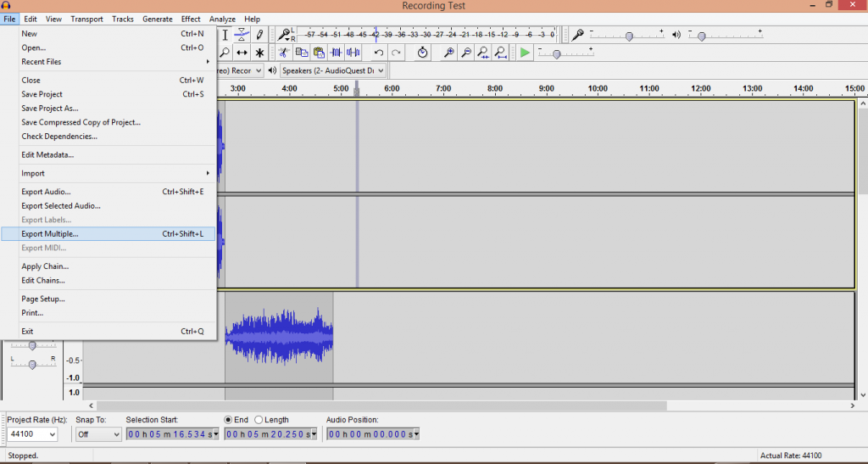Click the Fit Project zoom icon

pyautogui.click(x=500, y=53)
